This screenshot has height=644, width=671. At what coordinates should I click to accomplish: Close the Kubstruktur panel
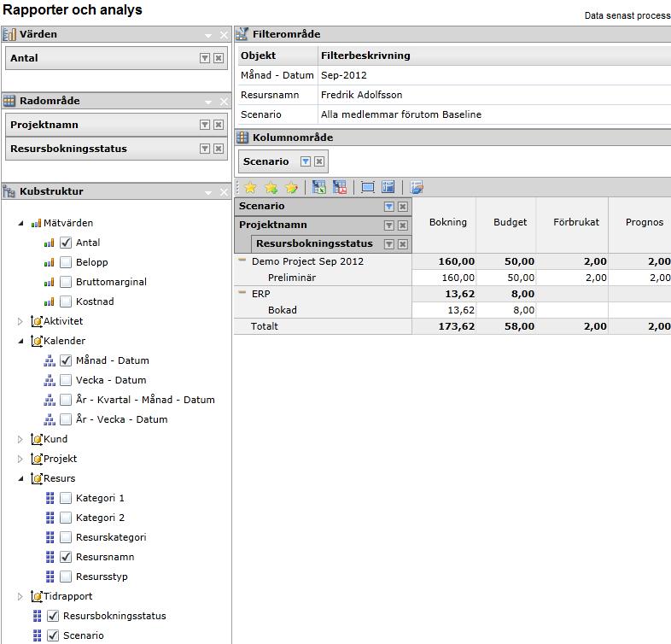[x=224, y=192]
